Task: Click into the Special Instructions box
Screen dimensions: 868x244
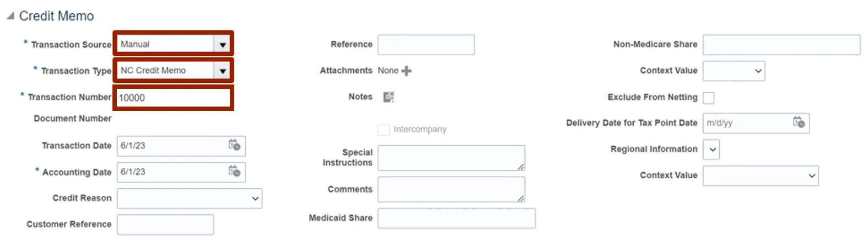Action: tap(451, 158)
